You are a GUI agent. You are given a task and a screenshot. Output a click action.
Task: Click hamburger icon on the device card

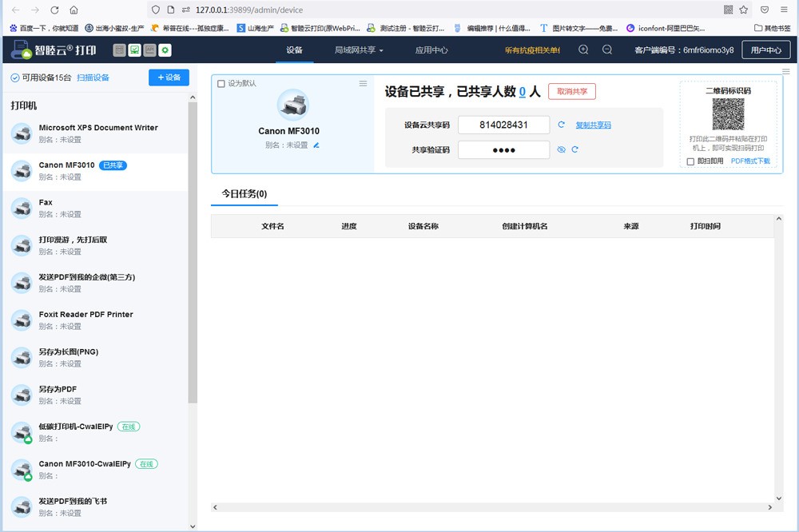coord(364,83)
